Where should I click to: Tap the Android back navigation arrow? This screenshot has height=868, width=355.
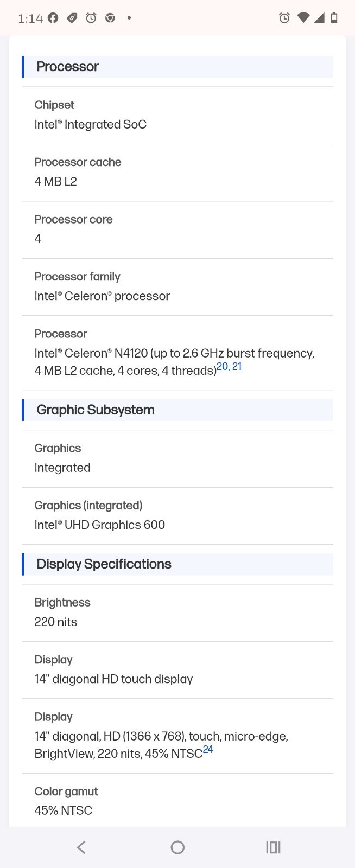[81, 847]
